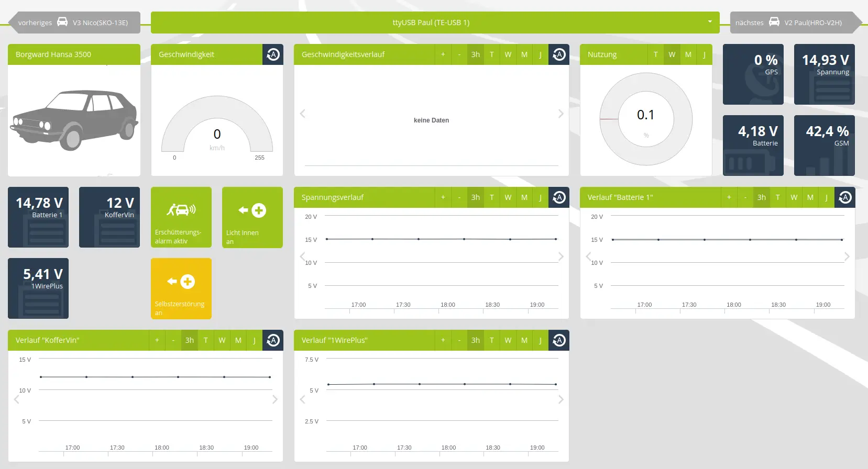Viewport: 868px width, 469px height.
Task: Click auto-refresh icon on Geschwindigkeit panel
Action: coord(273,54)
